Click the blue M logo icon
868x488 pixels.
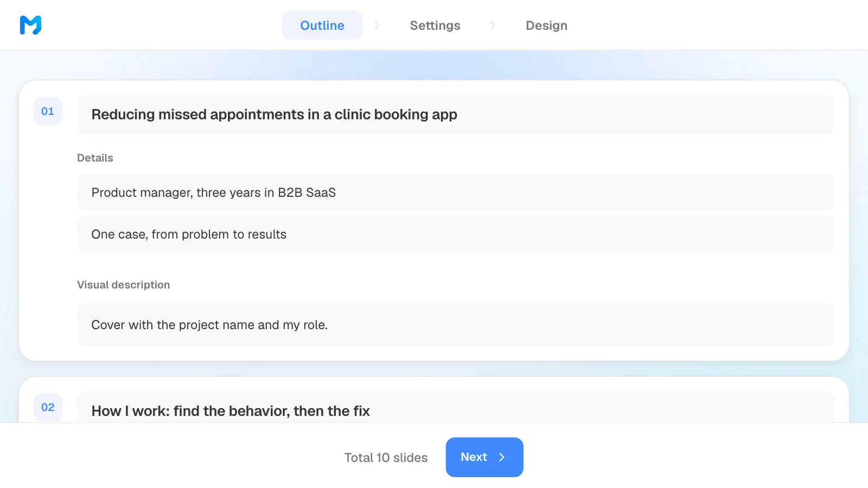tap(30, 25)
